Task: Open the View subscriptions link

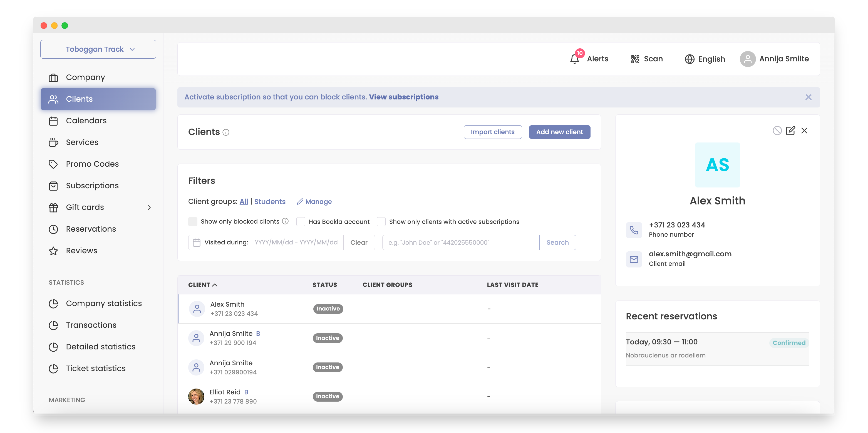Action: (x=403, y=97)
